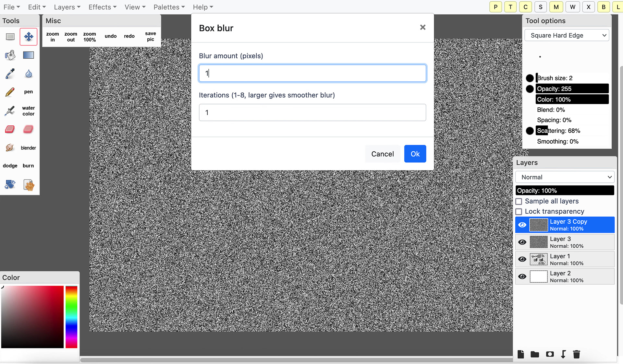Open the Square Hard Edge brush dropdown
The image size is (623, 364).
coord(567,35)
